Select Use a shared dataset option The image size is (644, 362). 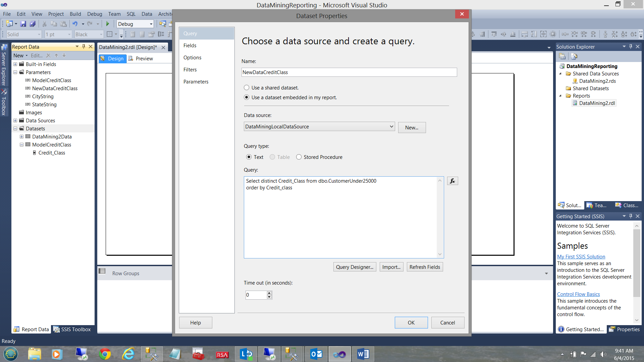[247, 87]
